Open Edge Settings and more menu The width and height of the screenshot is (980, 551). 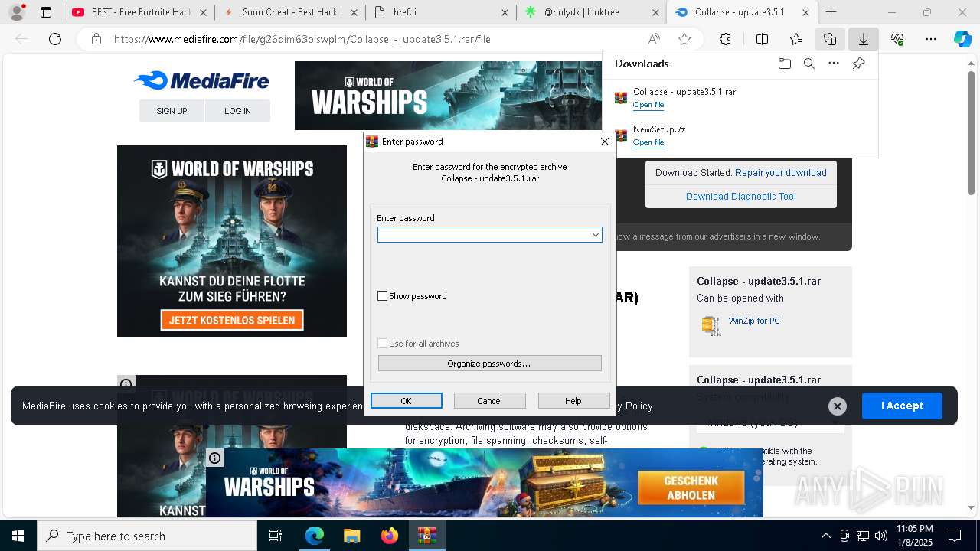(x=931, y=39)
